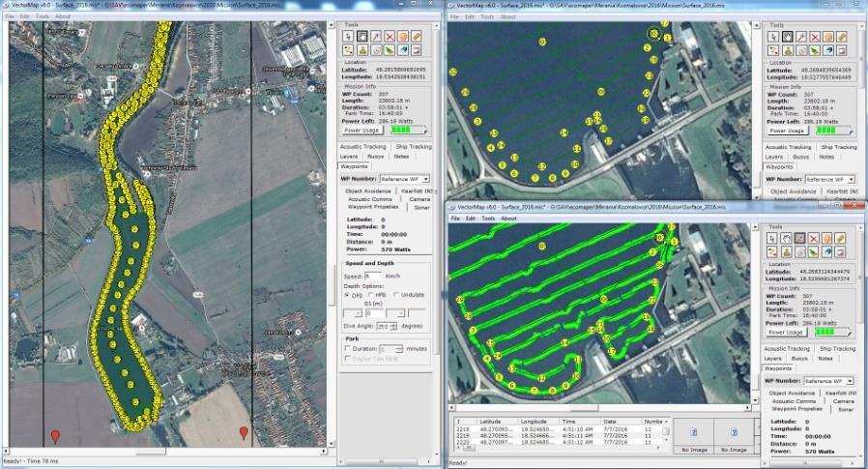Click left red map pin in left window

(x=55, y=436)
